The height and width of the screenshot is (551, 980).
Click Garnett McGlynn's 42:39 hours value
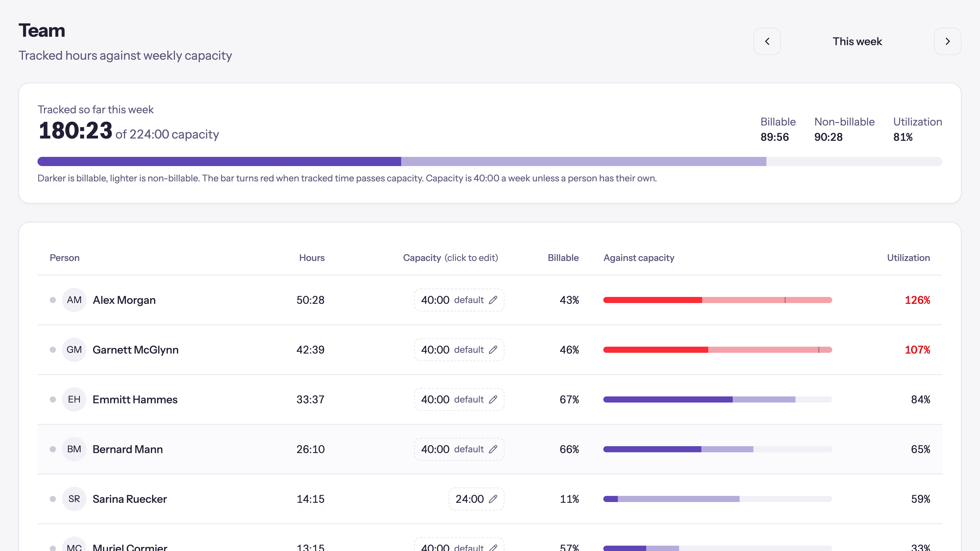coord(310,350)
